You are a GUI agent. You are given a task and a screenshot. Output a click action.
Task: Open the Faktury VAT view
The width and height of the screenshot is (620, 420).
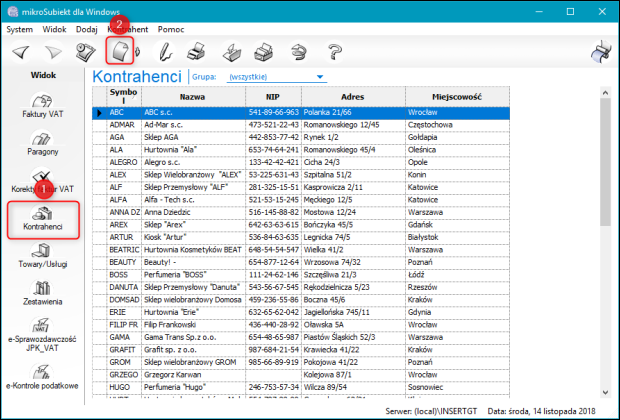pos(43,105)
